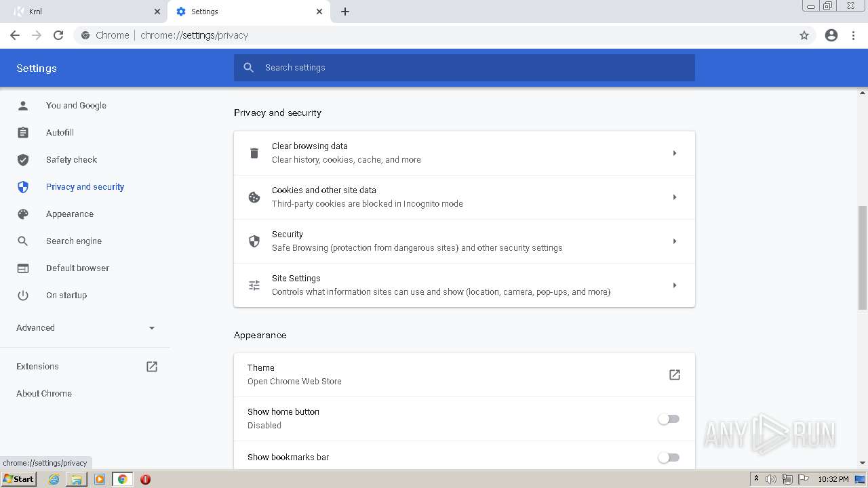Click the volume speaker tray icon

[771, 479]
